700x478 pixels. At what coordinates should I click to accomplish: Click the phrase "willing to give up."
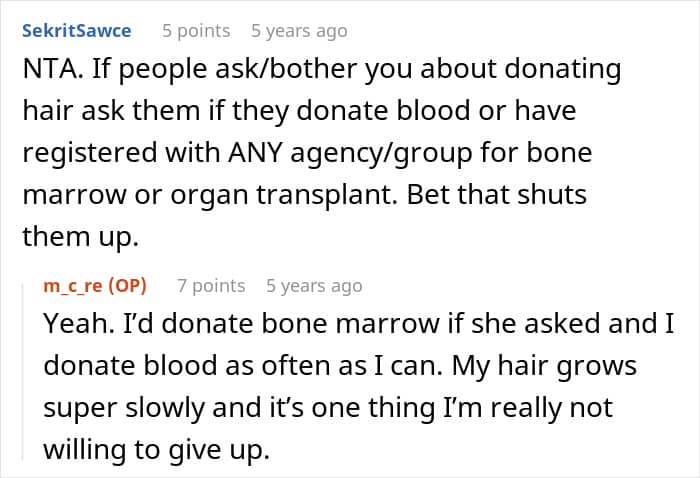(157, 449)
